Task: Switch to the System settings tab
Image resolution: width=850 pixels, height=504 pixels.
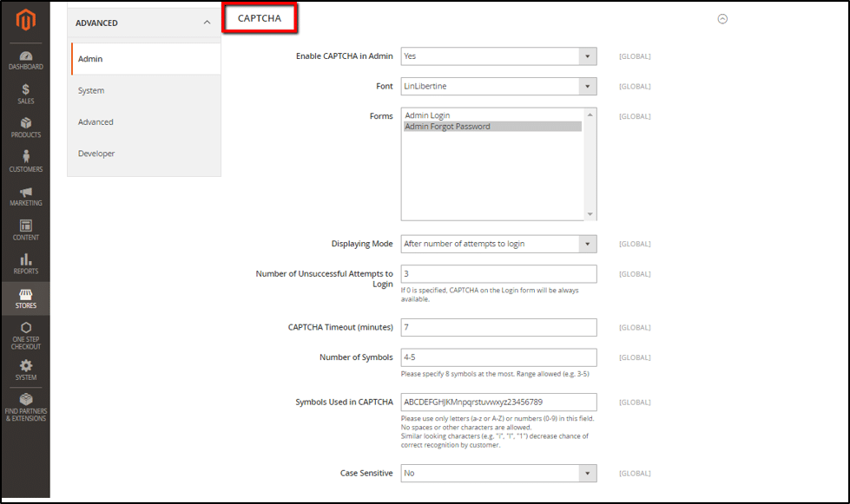Action: pos(93,89)
